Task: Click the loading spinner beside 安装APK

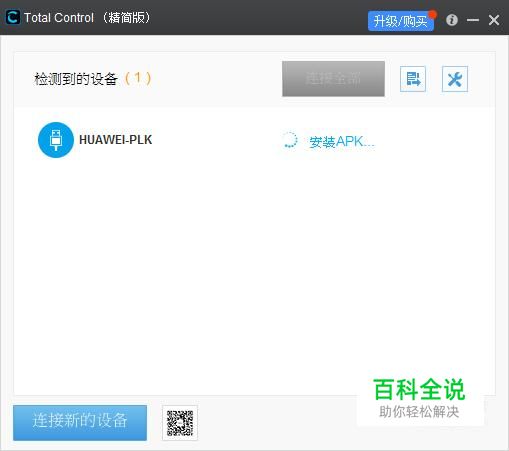Action: pyautogui.click(x=289, y=140)
